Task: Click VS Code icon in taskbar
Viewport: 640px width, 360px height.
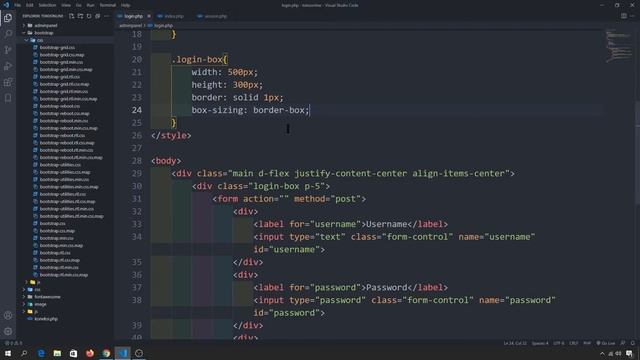Action: click(122, 353)
